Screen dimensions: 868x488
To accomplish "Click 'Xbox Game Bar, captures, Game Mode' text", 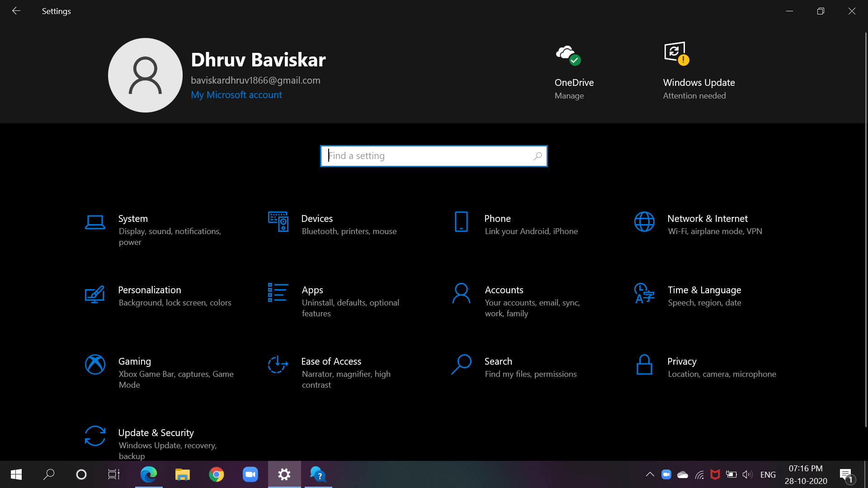I will coord(176,379).
